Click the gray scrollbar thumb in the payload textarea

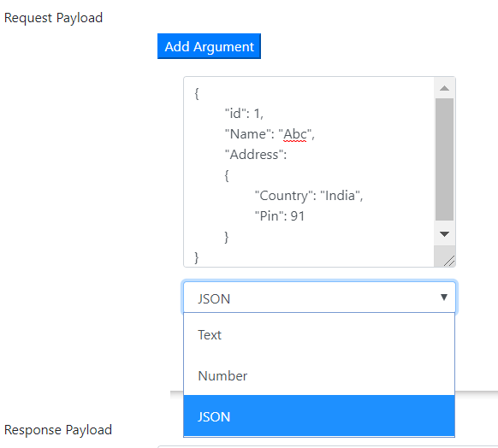444,159
